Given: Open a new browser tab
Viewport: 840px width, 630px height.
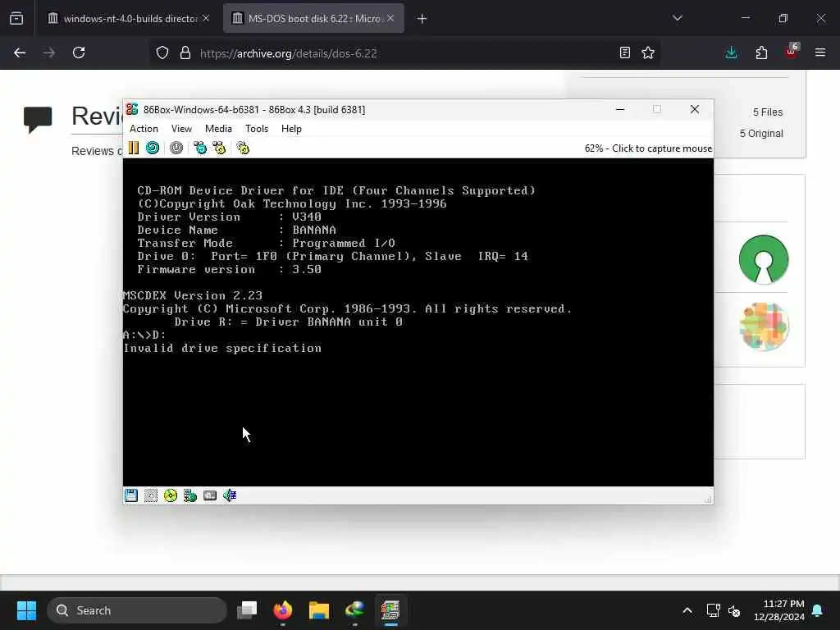Looking at the screenshot, I should tap(422, 19).
